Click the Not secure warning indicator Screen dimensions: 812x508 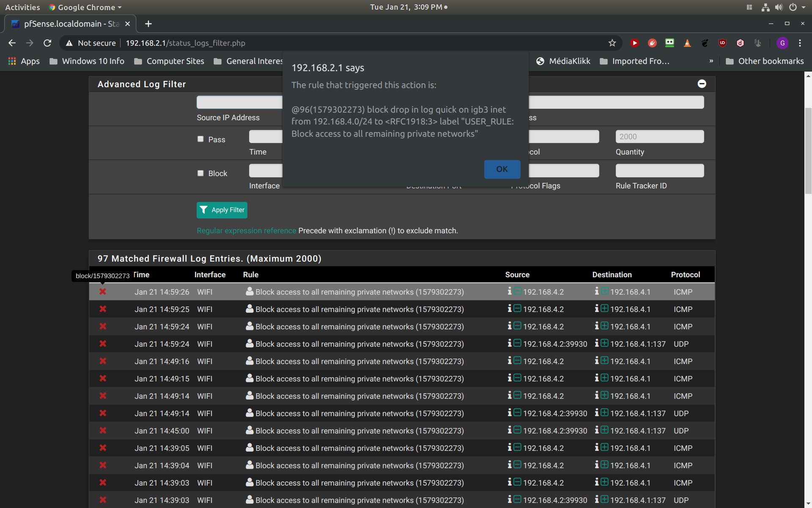point(91,43)
